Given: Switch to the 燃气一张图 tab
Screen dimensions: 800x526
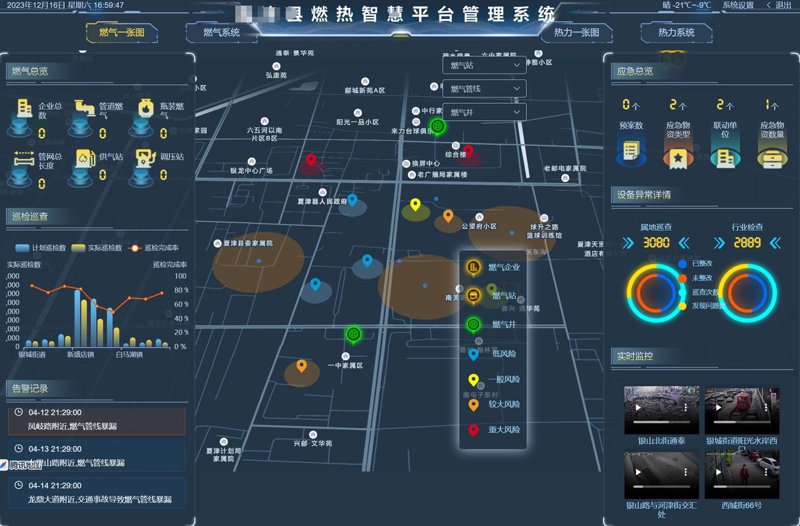Looking at the screenshot, I should point(121,33).
